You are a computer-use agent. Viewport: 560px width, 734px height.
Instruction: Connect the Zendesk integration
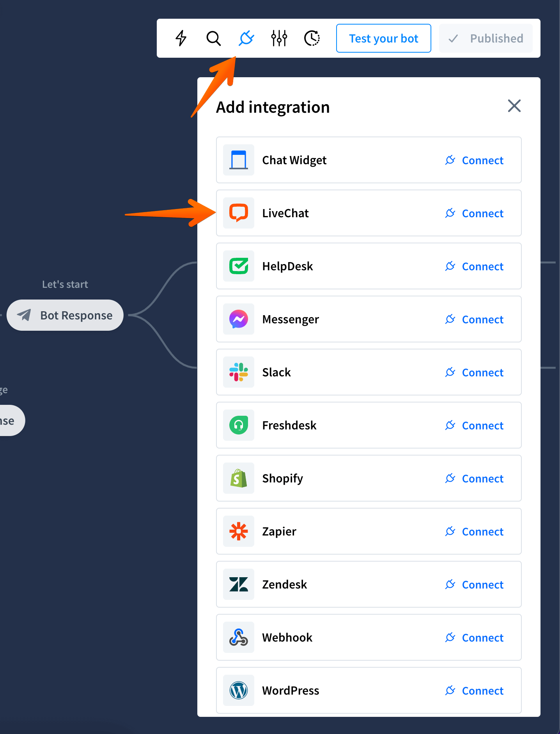pyautogui.click(x=474, y=585)
